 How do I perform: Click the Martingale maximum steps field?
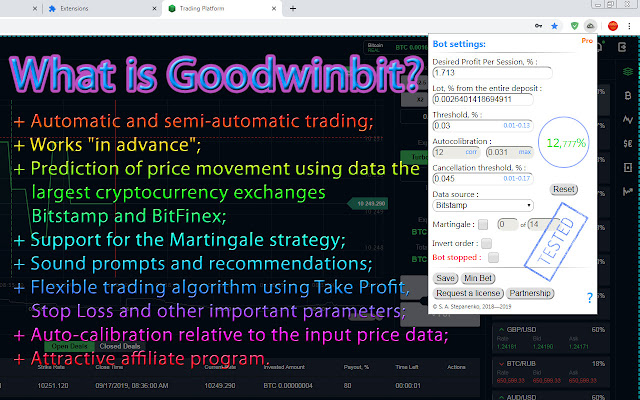coord(544,224)
